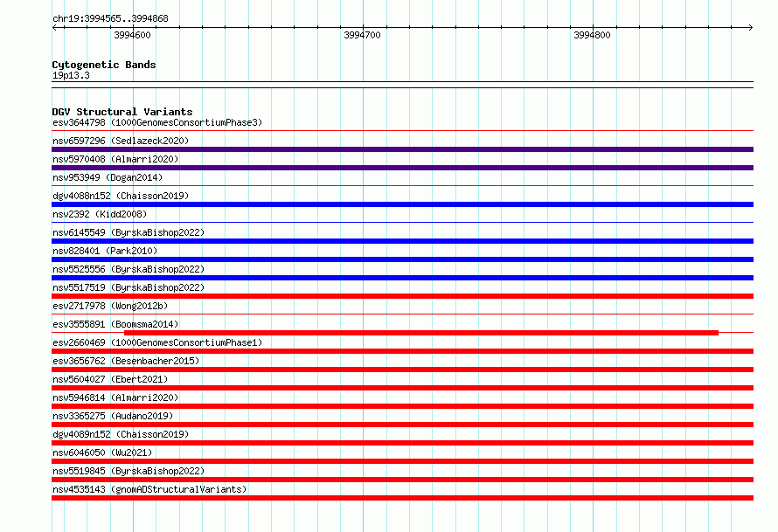Click ruler position 3994800
Screen dimensions: 778x532
coord(592,35)
